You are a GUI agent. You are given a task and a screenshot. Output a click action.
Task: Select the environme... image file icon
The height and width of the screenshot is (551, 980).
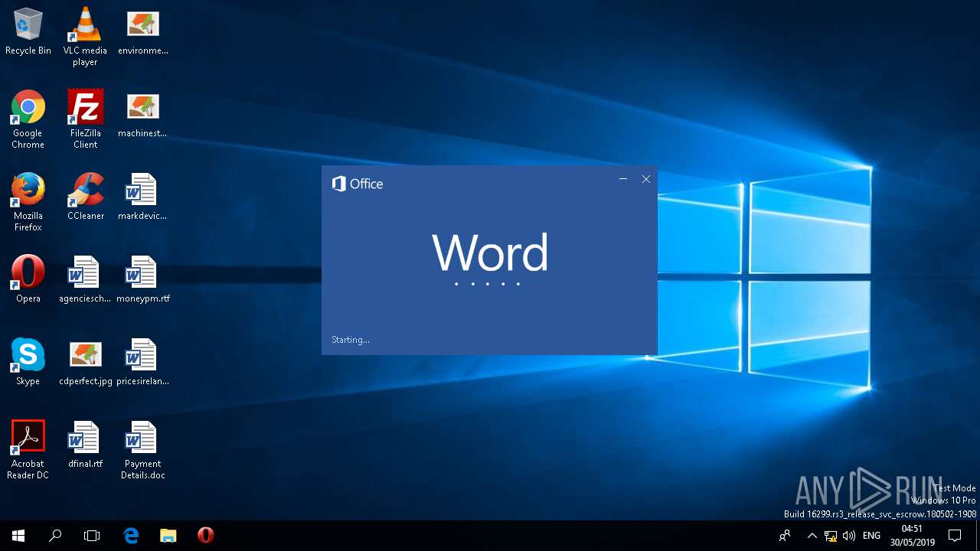tap(142, 32)
